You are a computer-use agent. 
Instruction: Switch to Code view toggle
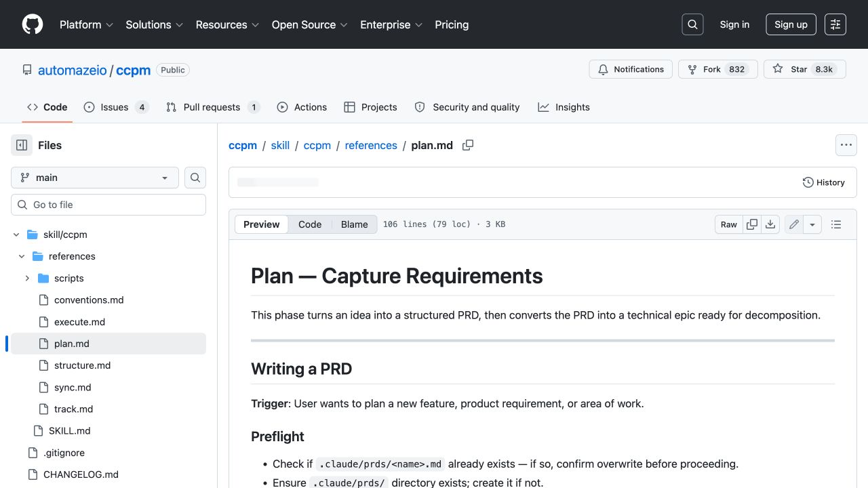click(x=310, y=224)
